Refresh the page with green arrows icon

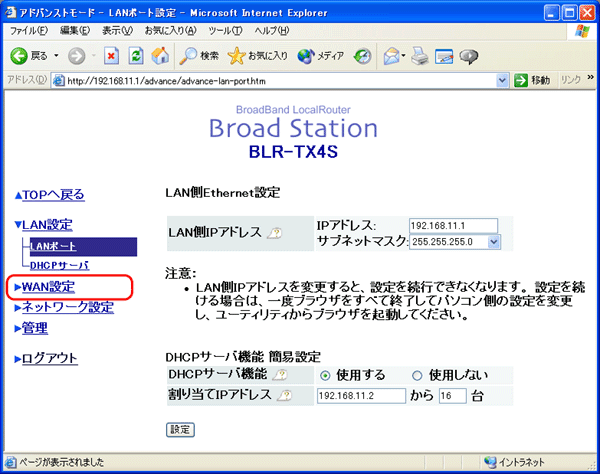[136, 56]
